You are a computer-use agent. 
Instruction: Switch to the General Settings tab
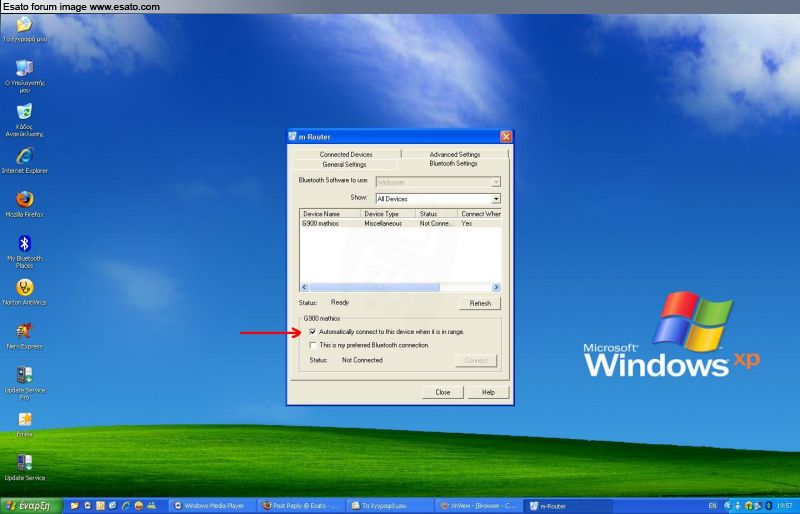click(x=344, y=164)
